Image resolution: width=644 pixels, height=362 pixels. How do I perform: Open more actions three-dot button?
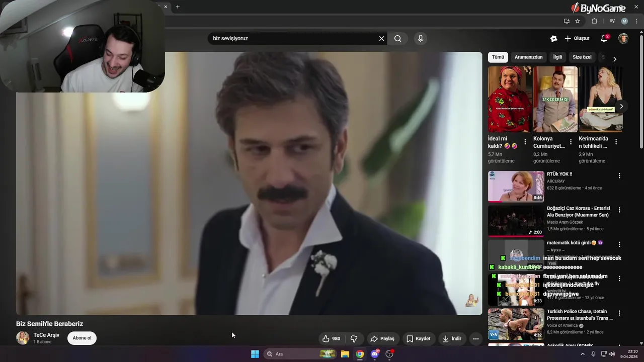pyautogui.click(x=475, y=339)
